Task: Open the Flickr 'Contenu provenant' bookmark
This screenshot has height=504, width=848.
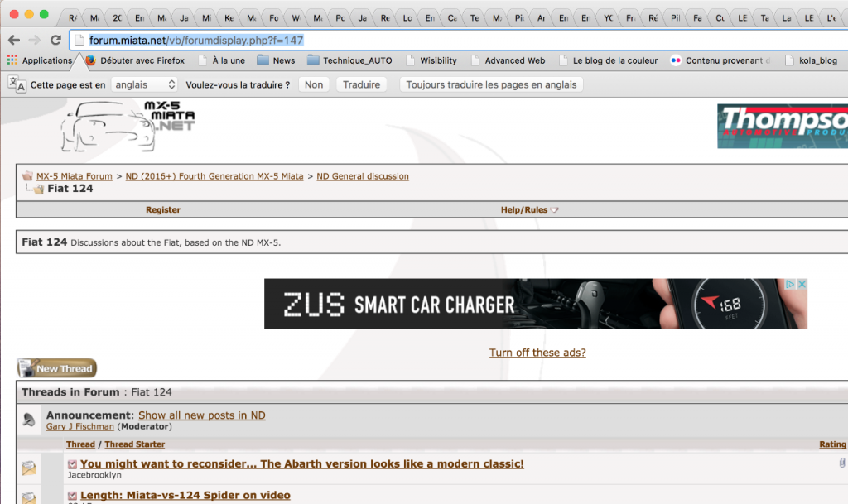Action: (x=720, y=60)
